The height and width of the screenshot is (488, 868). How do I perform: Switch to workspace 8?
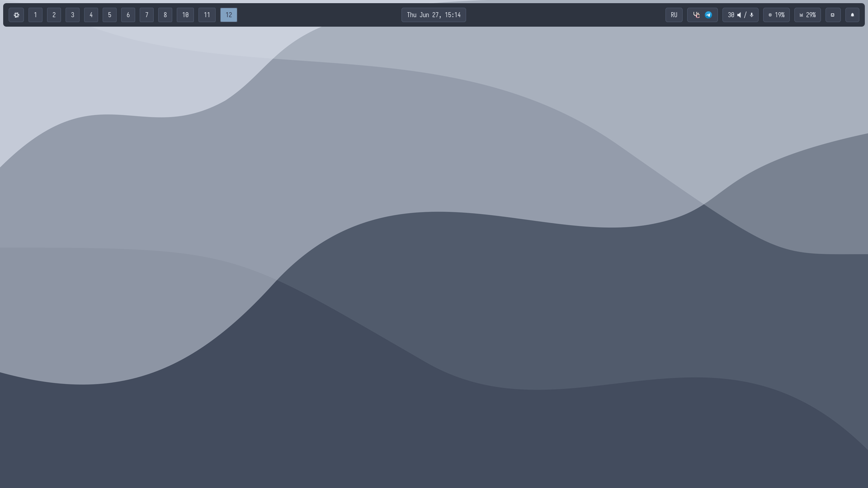(165, 15)
